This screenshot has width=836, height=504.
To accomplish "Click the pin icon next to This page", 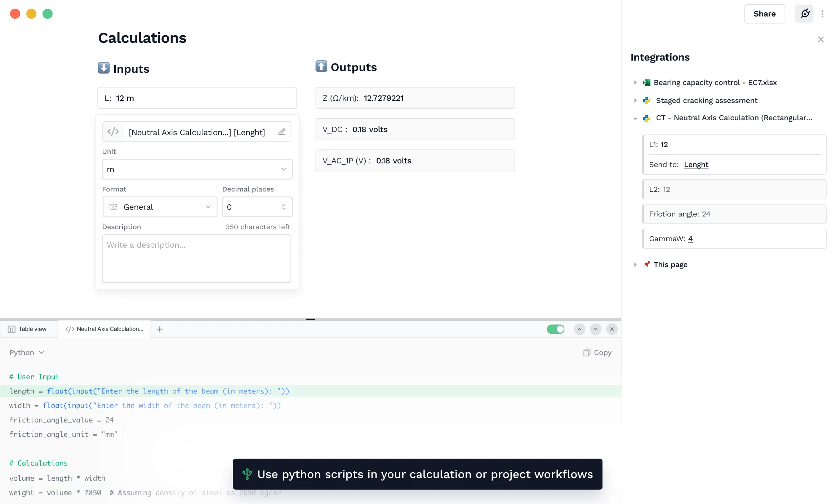I will pos(647,264).
